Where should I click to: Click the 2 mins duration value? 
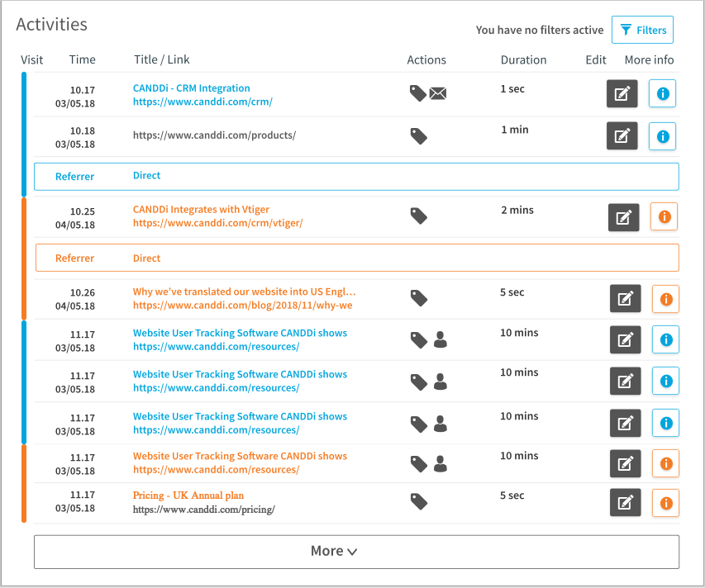517,211
